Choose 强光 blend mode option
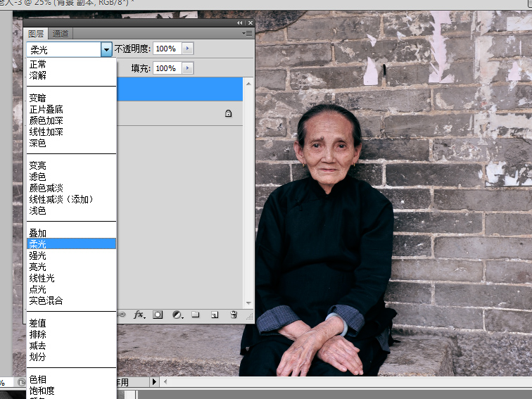The width and height of the screenshot is (532, 399). pos(37,255)
